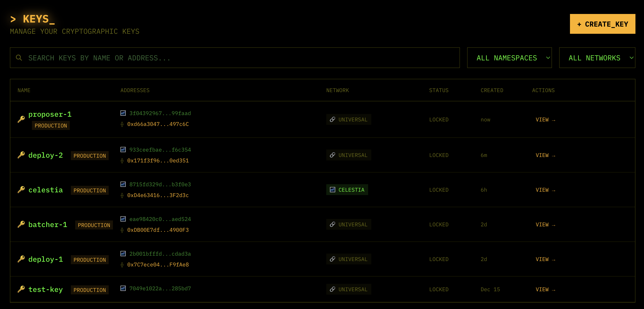Click Ethereum icon next to 0xd66a3047 address

click(122, 124)
